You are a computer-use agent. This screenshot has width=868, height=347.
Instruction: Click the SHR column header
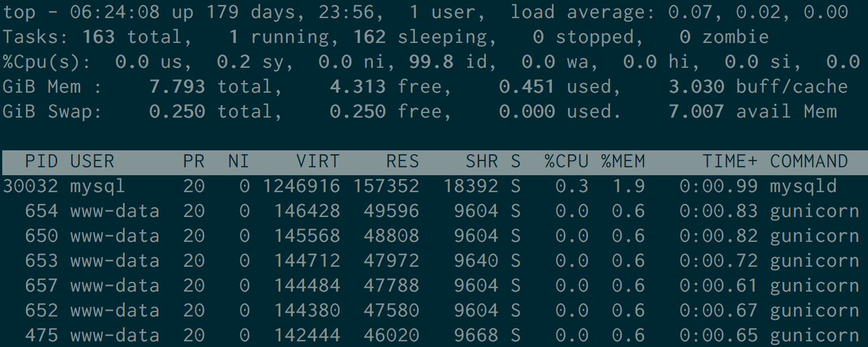481,162
